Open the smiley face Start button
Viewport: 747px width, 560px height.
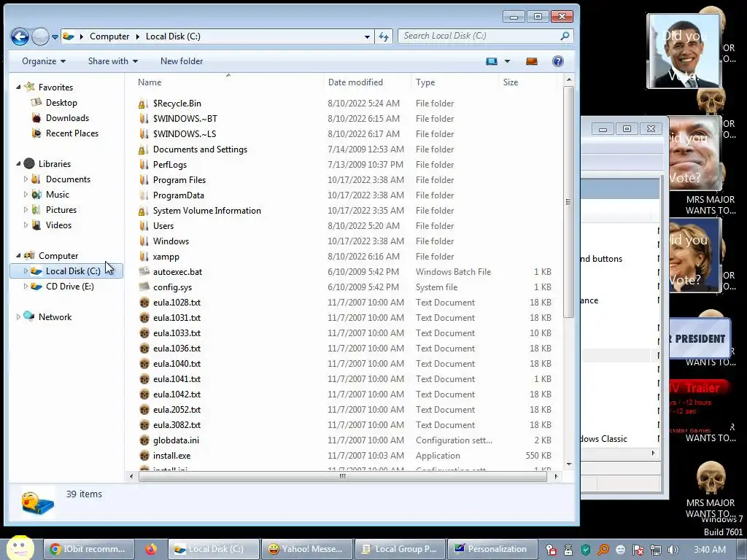click(x=20, y=548)
